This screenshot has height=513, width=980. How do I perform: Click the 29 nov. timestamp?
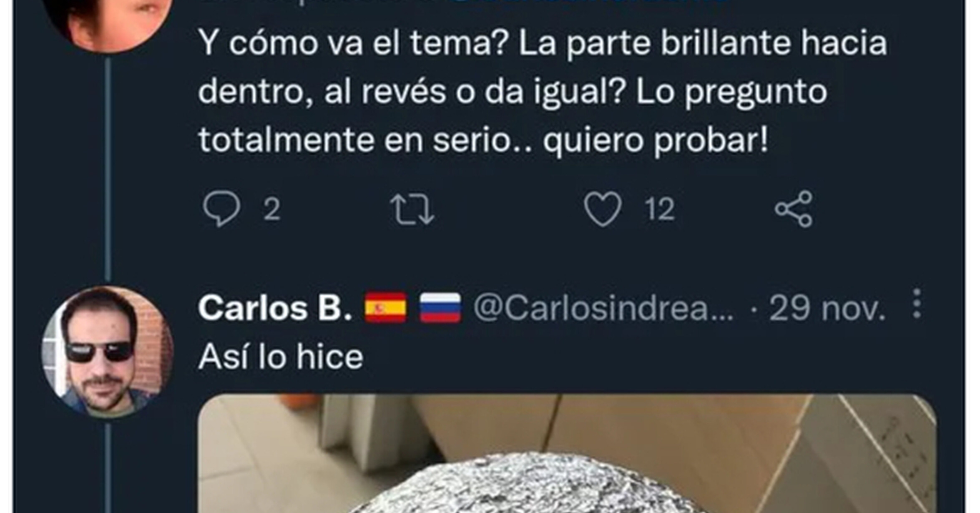tap(827, 308)
